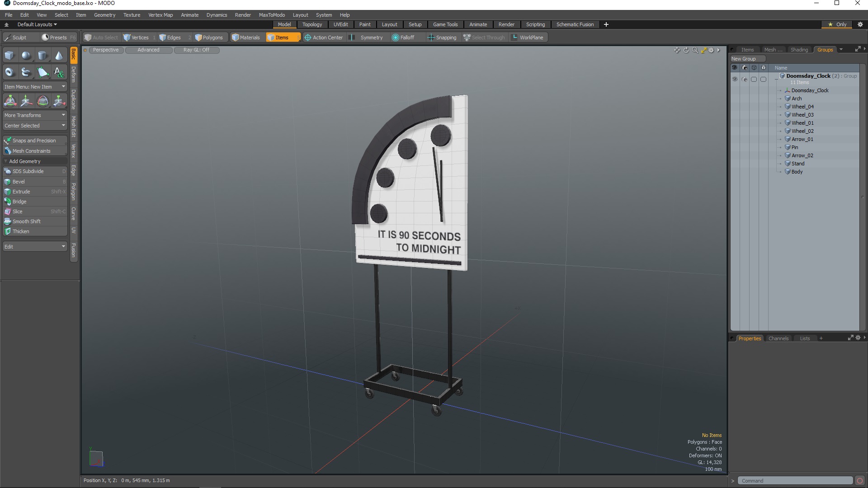This screenshot has width=868, height=488.
Task: Expand the More Transforms dropdown
Action: [35, 115]
